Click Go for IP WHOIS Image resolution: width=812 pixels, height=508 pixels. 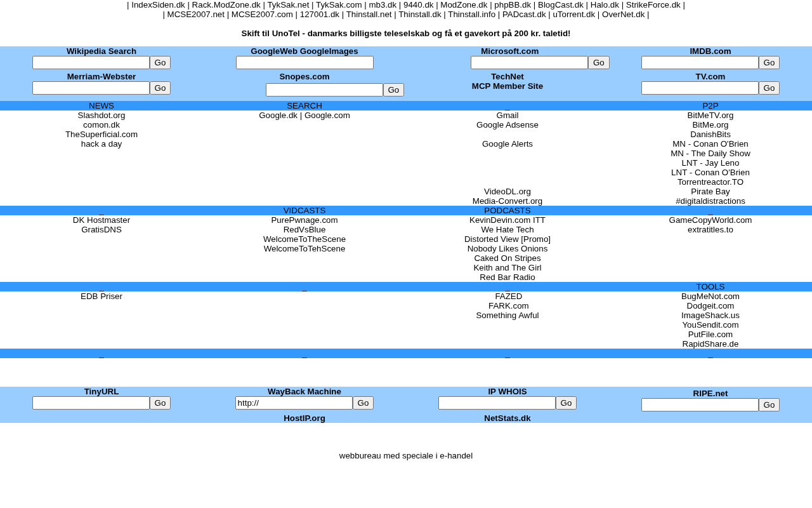pos(566,403)
